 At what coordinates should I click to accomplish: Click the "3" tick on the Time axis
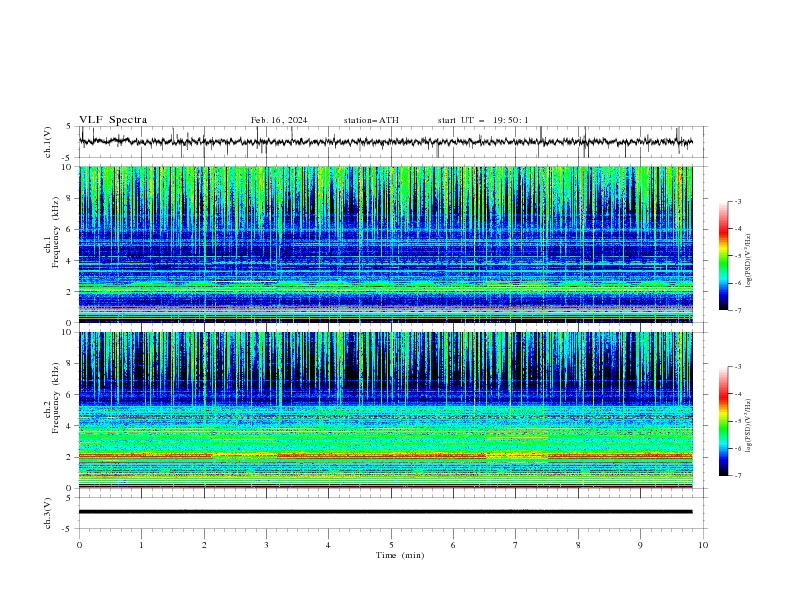(x=266, y=545)
